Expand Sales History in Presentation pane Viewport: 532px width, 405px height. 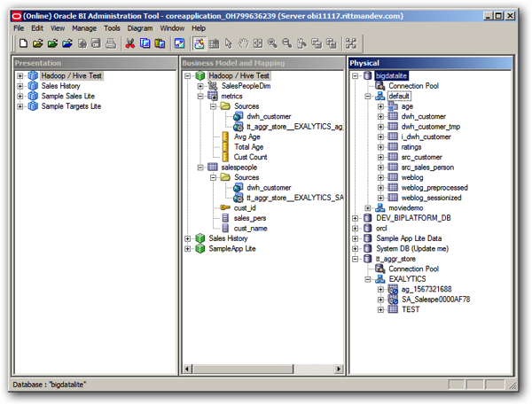click(x=20, y=86)
